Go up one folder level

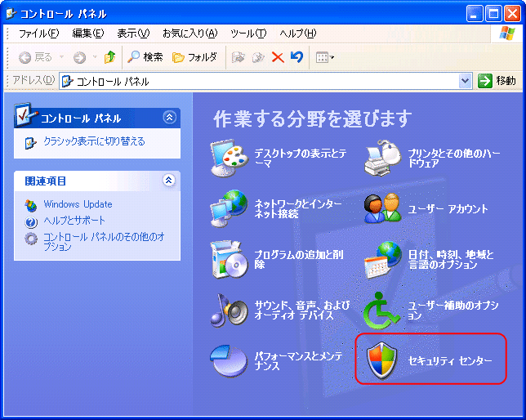click(110, 57)
